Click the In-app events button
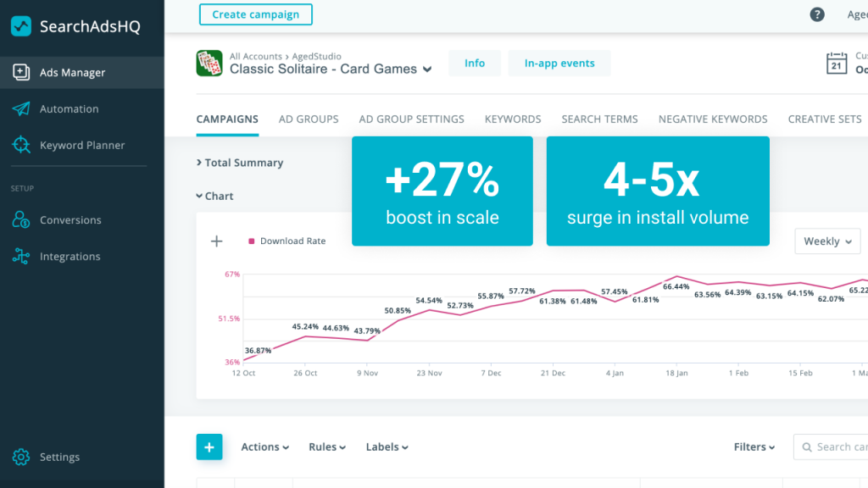868x488 pixels. 559,64
